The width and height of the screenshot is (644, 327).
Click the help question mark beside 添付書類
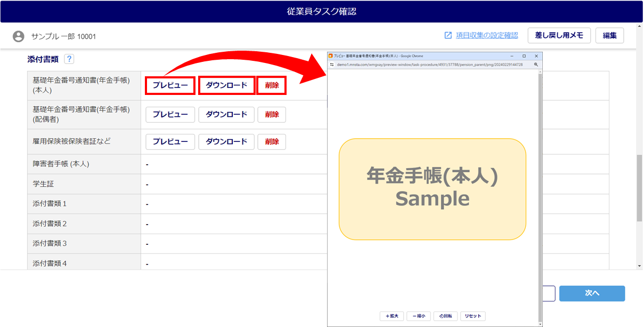(69, 59)
